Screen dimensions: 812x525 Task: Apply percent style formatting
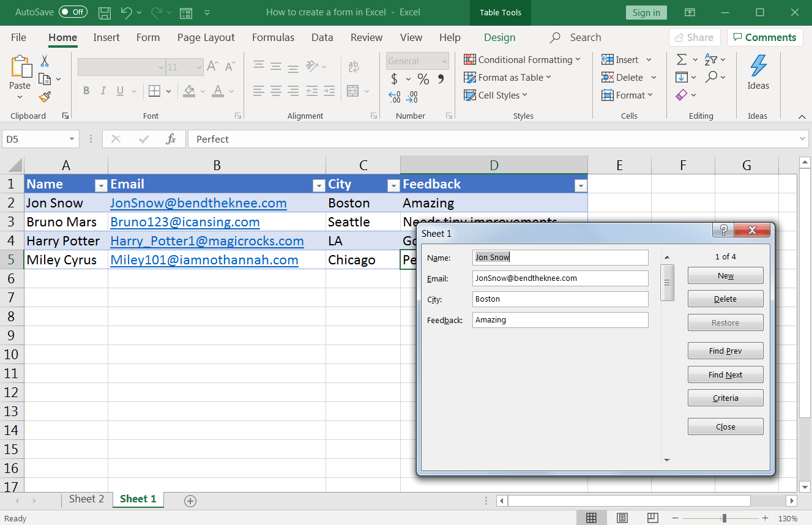(423, 79)
